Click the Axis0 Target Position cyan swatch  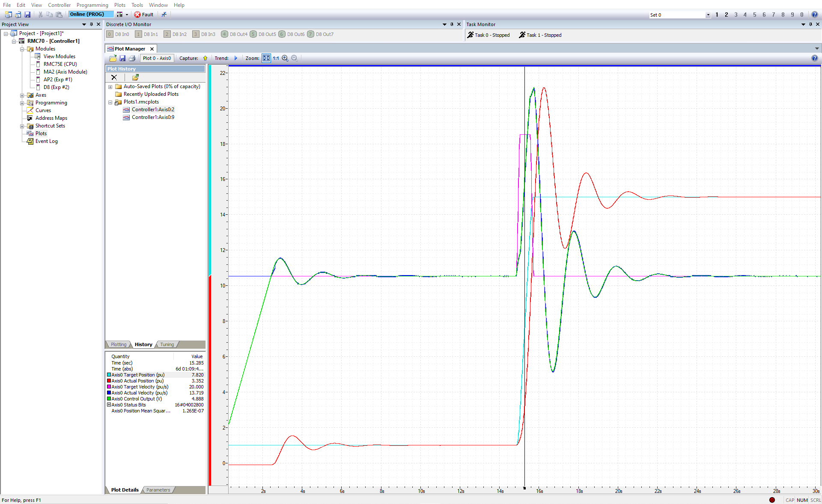pyautogui.click(x=109, y=375)
